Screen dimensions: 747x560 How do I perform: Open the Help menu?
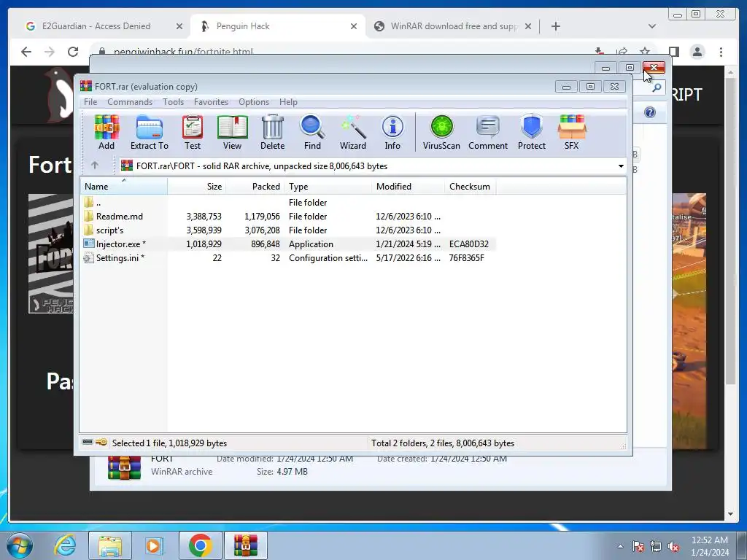[x=288, y=102]
